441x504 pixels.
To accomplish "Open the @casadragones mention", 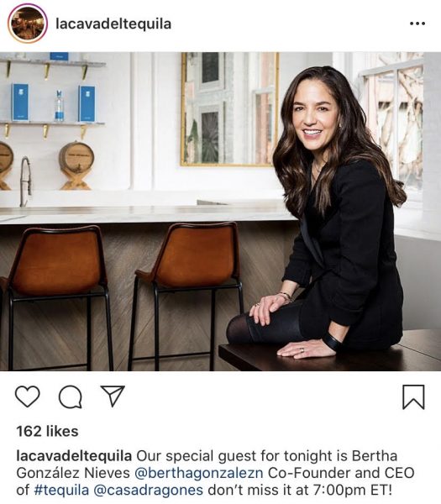I will (148, 491).
